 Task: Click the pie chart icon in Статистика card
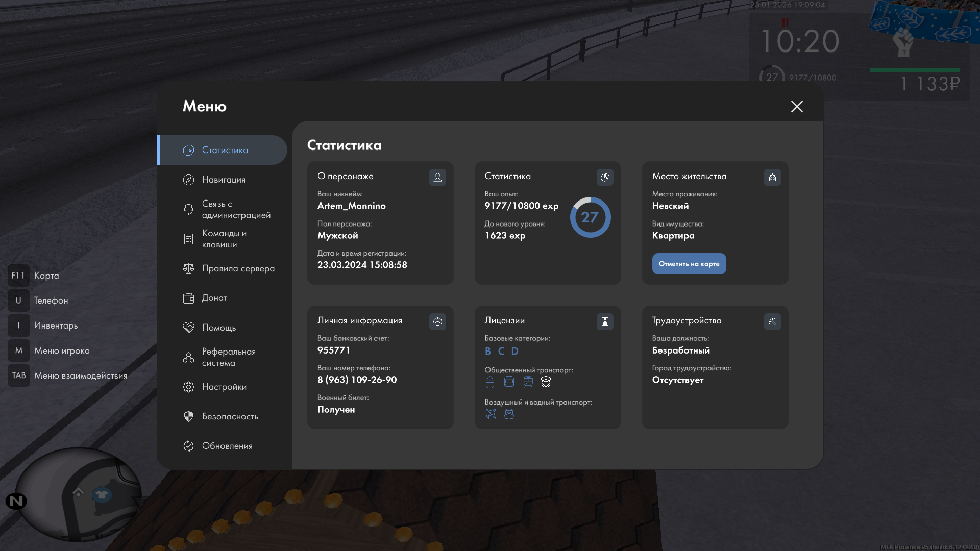605,177
